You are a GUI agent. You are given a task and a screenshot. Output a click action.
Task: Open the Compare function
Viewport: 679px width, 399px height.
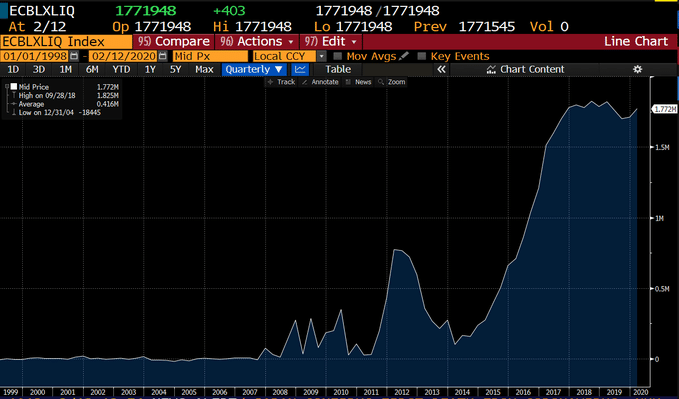(173, 42)
